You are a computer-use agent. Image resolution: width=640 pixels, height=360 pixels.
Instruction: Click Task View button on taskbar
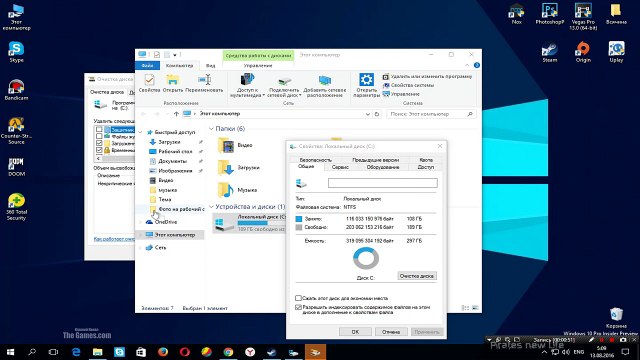[53, 352]
